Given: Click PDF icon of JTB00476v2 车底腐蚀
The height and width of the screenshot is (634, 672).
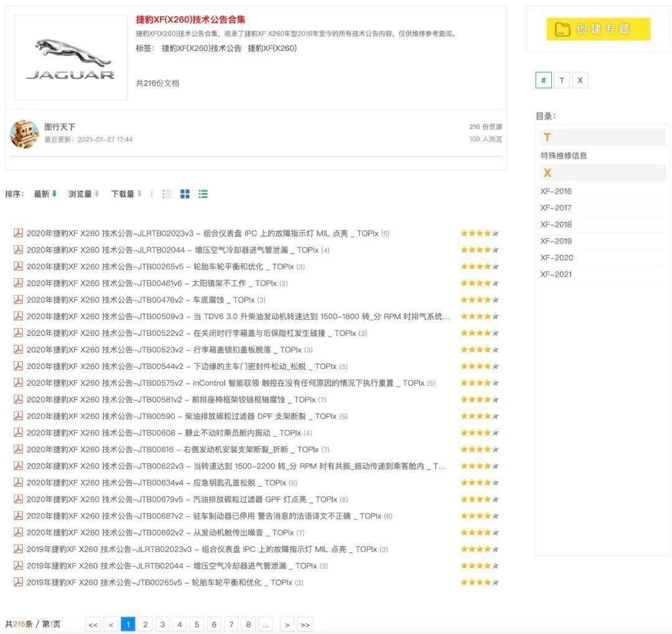Looking at the screenshot, I should (18, 299).
